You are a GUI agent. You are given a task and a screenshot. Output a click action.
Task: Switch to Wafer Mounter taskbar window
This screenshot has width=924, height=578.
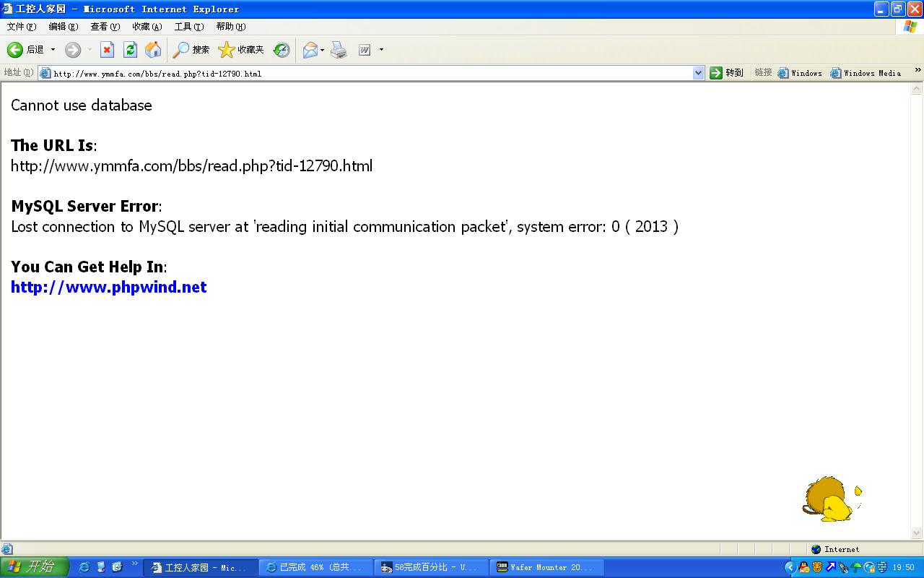[x=546, y=567]
